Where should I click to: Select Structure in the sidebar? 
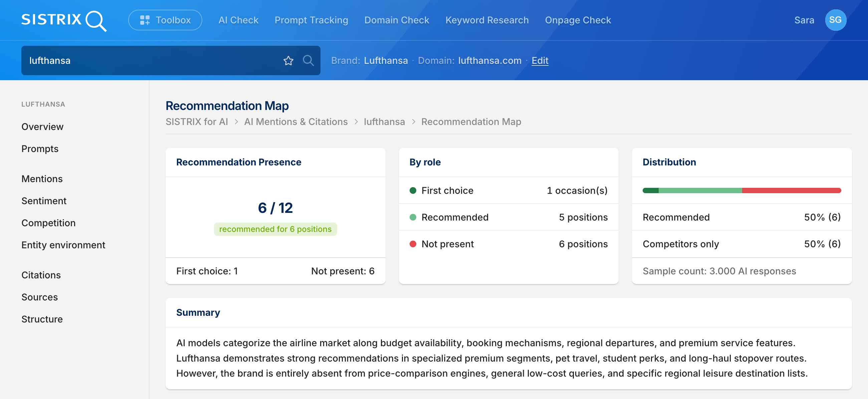click(x=42, y=319)
